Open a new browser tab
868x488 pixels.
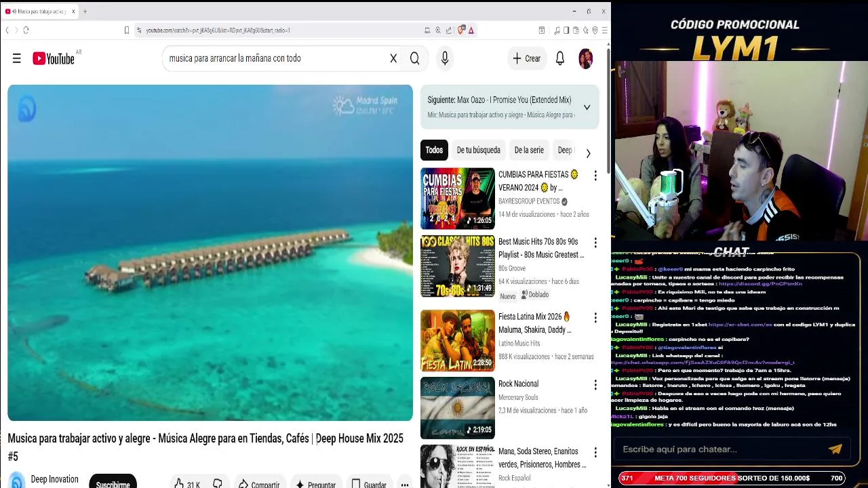85,12
